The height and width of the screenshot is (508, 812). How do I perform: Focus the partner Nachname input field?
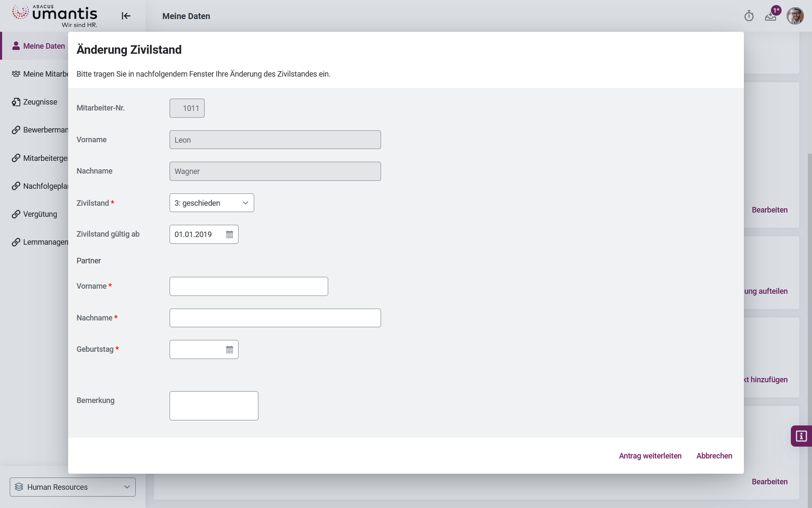coord(275,318)
